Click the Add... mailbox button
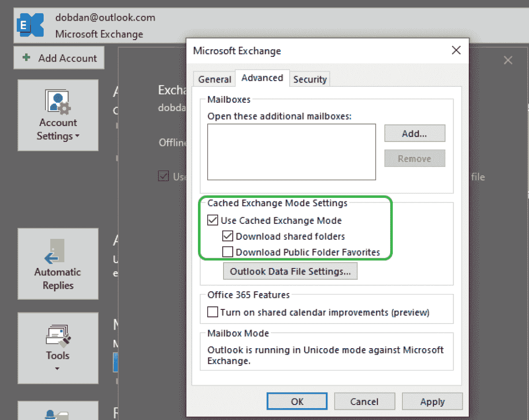The width and height of the screenshot is (529, 420). click(414, 134)
